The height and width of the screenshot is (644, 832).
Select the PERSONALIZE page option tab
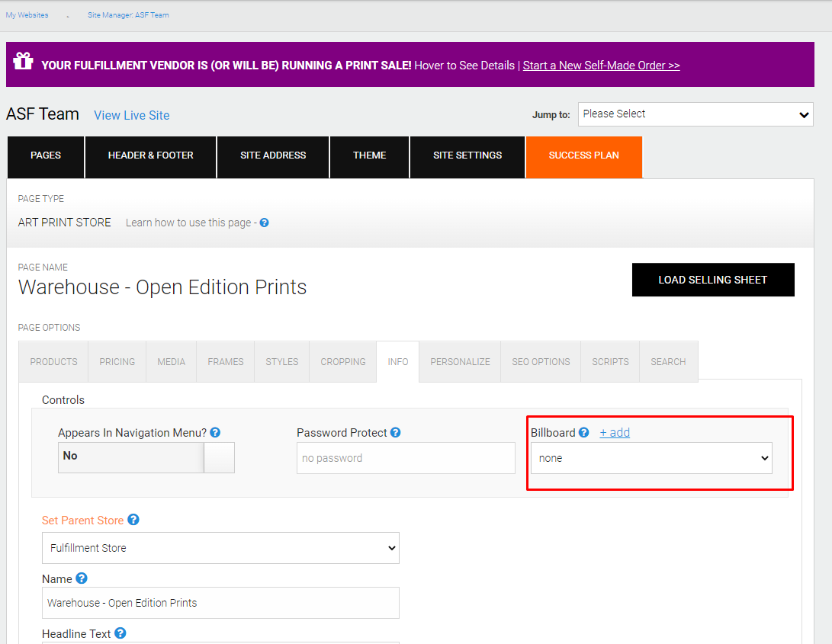(x=460, y=362)
